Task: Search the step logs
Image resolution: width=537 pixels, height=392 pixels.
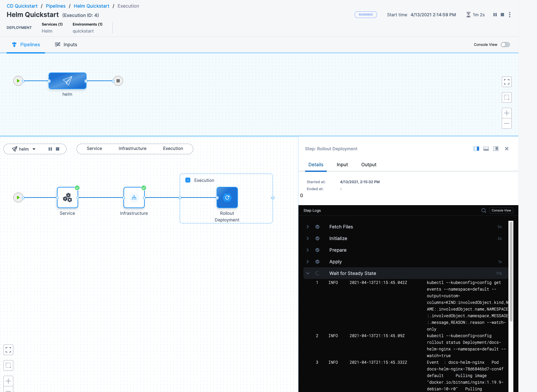Action: pos(484,210)
